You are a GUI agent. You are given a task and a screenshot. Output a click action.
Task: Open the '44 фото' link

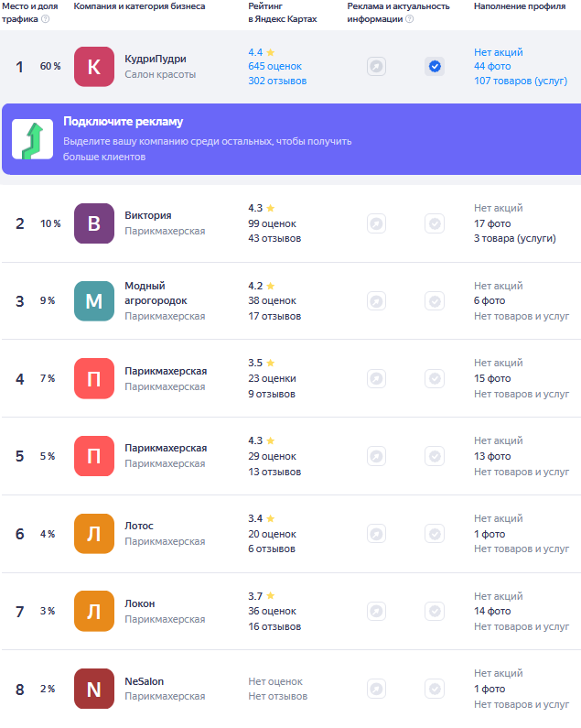click(492, 67)
